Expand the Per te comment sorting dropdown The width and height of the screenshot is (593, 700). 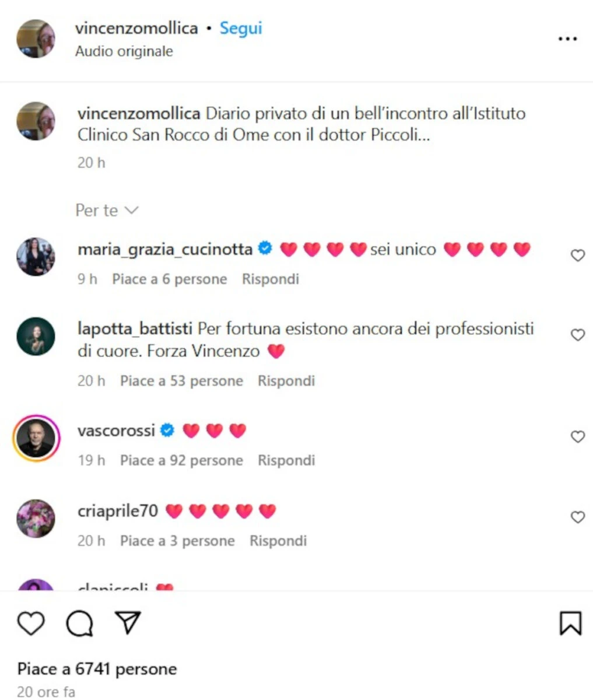pos(107,210)
